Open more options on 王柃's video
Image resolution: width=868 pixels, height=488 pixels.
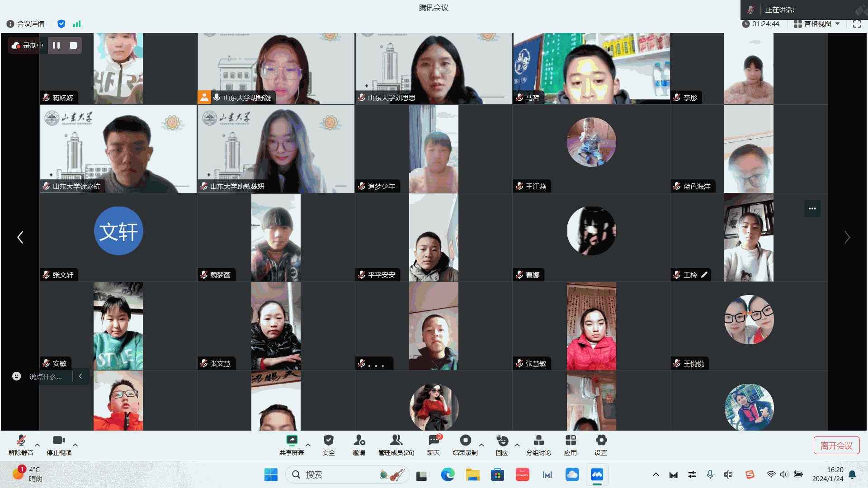(x=812, y=208)
